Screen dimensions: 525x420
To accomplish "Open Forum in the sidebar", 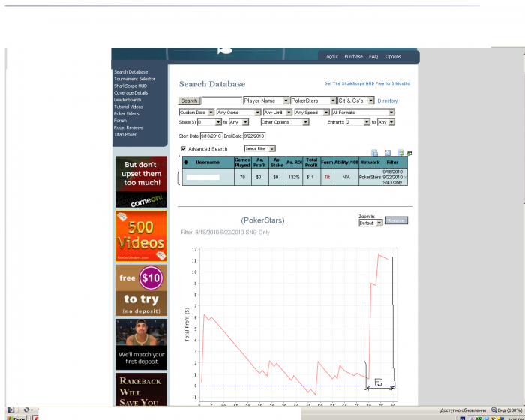I will (x=120, y=121).
